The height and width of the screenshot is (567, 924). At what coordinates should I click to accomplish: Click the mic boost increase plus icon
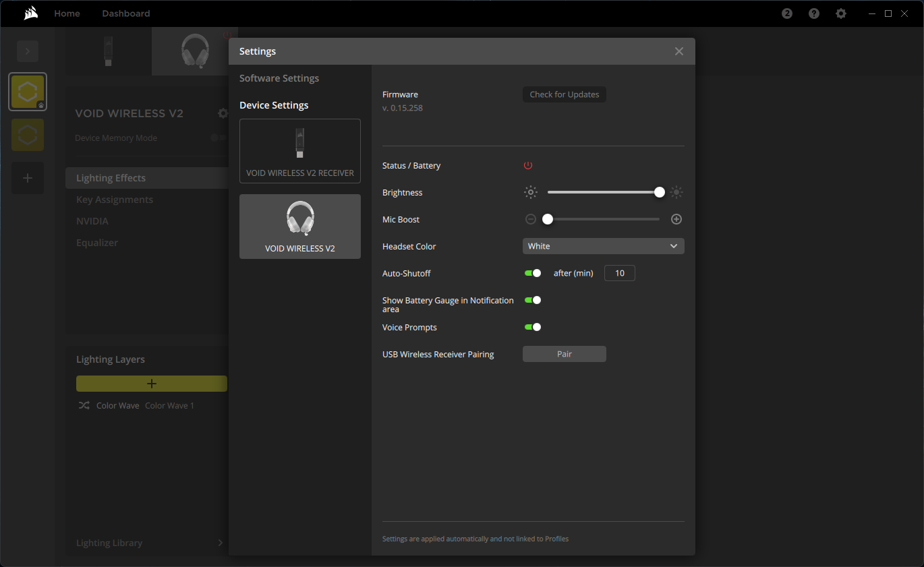point(676,219)
